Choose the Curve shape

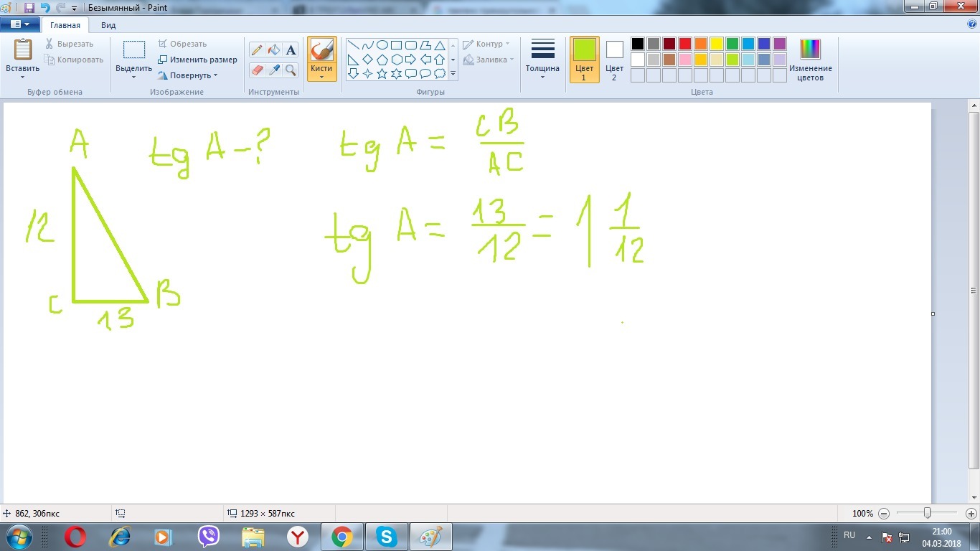point(368,45)
